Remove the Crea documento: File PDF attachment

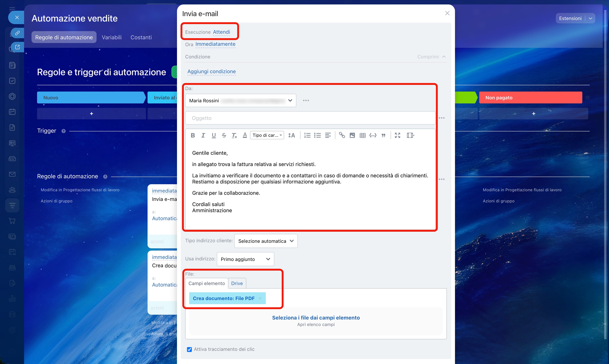(260, 298)
